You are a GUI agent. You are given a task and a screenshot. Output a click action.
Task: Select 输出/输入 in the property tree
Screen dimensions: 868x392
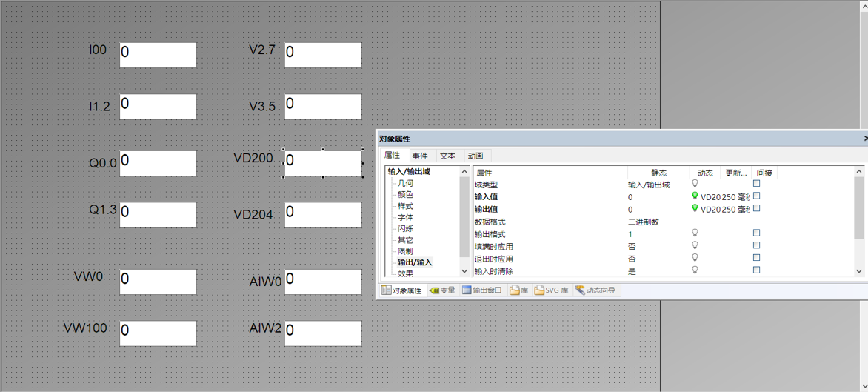[x=415, y=262]
